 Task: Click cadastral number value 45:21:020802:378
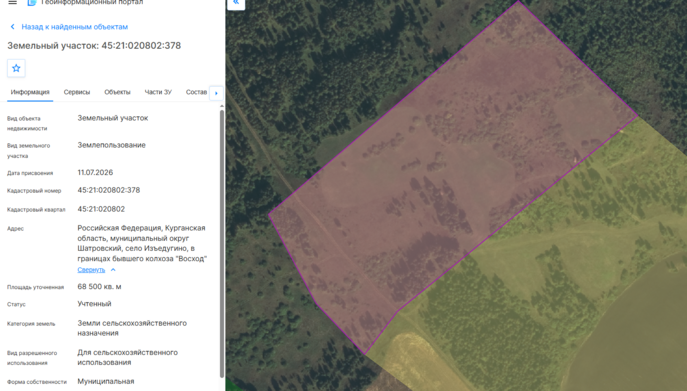click(x=109, y=190)
